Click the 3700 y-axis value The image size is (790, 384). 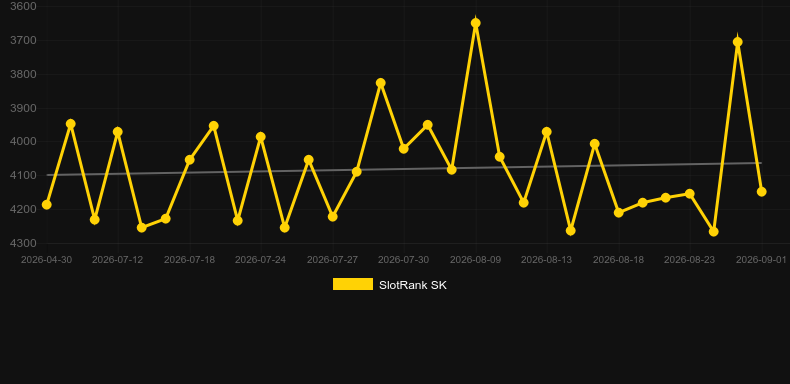click(23, 40)
